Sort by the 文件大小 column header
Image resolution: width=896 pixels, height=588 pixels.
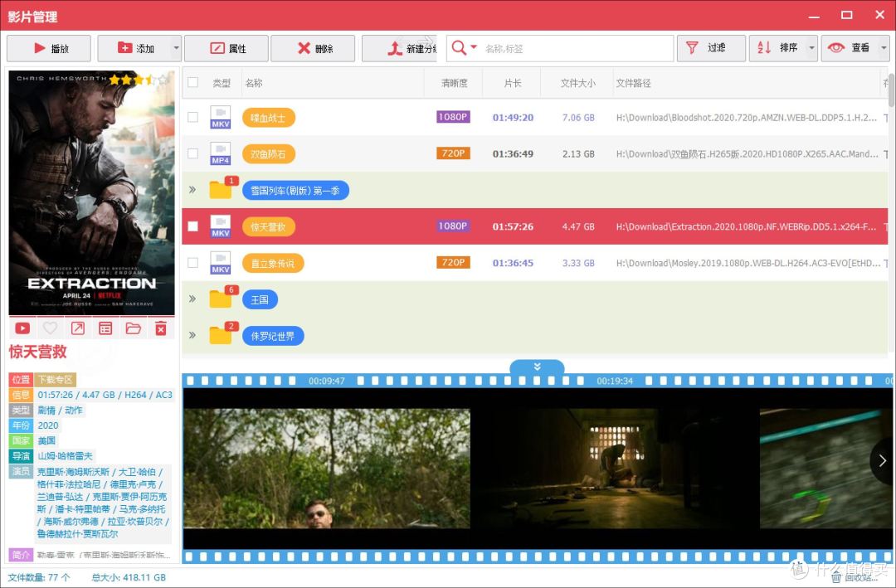577,83
